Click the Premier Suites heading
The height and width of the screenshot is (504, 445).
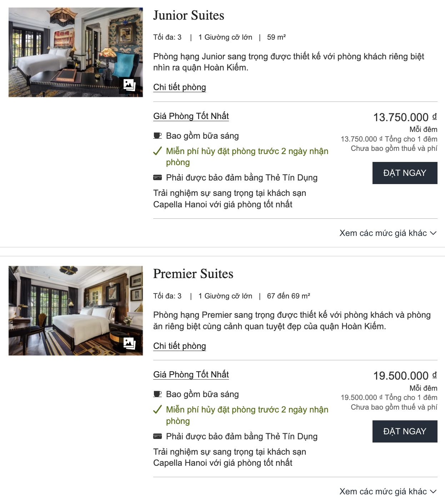click(x=193, y=274)
